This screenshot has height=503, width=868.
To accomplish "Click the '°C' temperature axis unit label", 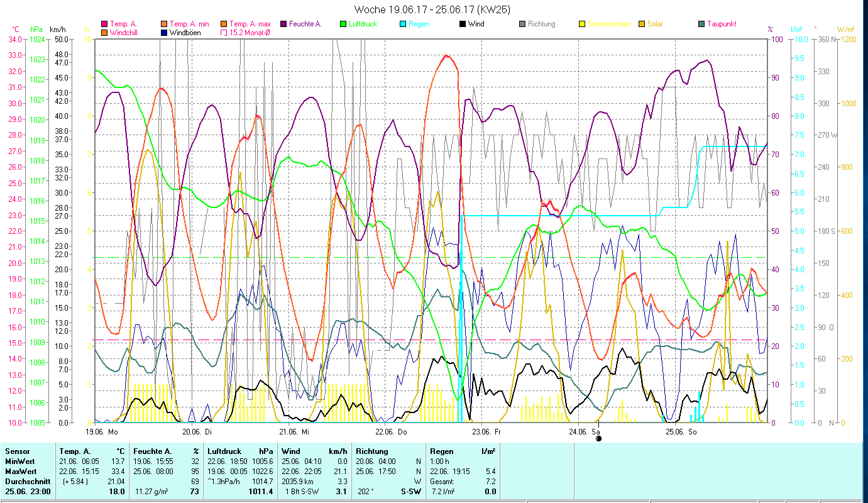I will coord(16,30).
